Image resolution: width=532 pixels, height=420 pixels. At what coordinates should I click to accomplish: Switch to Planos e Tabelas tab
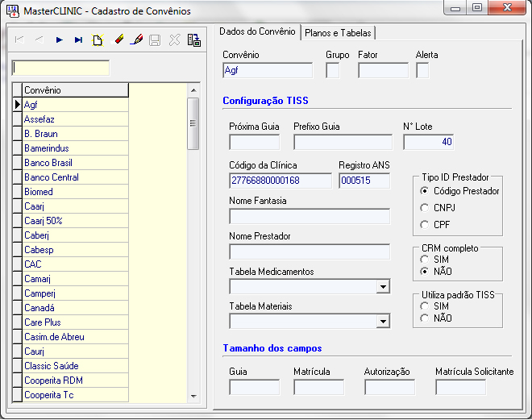pos(338,33)
